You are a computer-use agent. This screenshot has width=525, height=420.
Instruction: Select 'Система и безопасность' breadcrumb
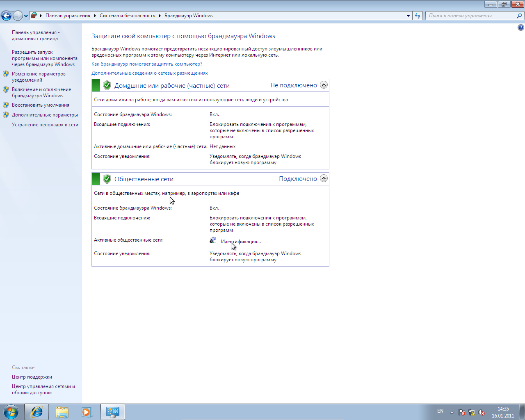coord(127,16)
